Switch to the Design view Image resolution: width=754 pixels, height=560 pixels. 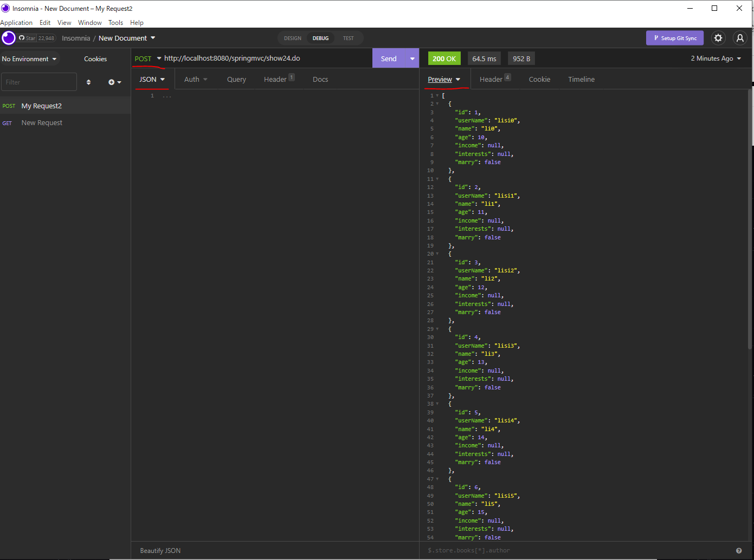[x=293, y=38]
